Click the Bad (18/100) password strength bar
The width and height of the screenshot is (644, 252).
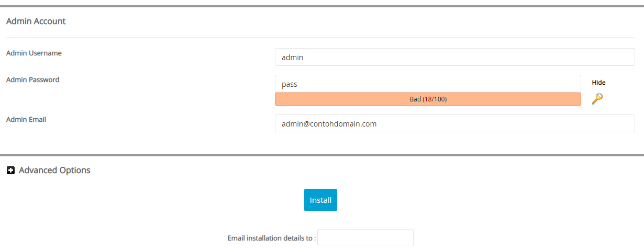427,99
